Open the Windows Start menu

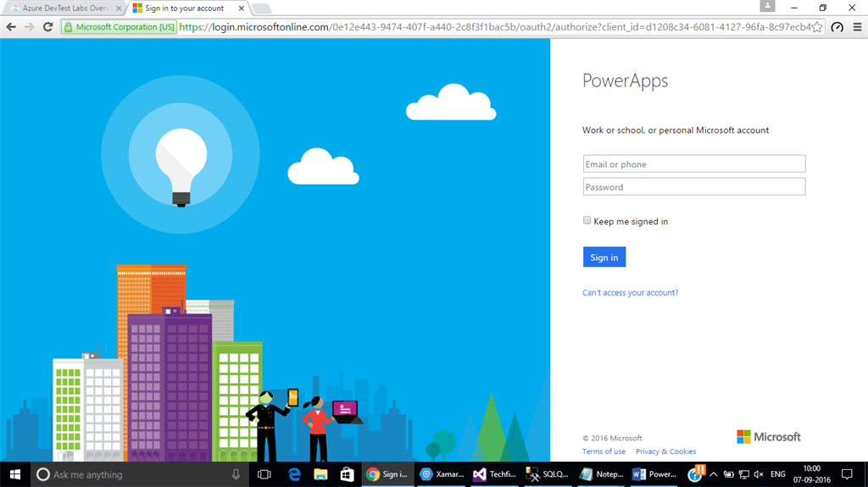(14, 474)
